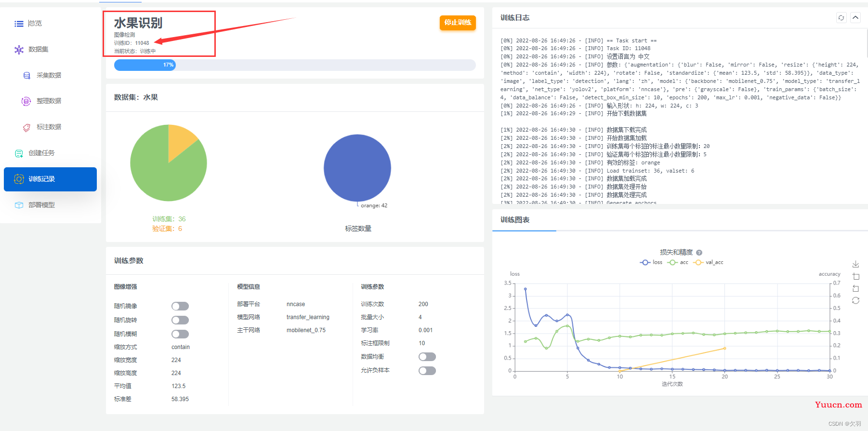This screenshot has height=431, width=868.
Task: Click the 标注数据 tag icon
Action: (26, 127)
